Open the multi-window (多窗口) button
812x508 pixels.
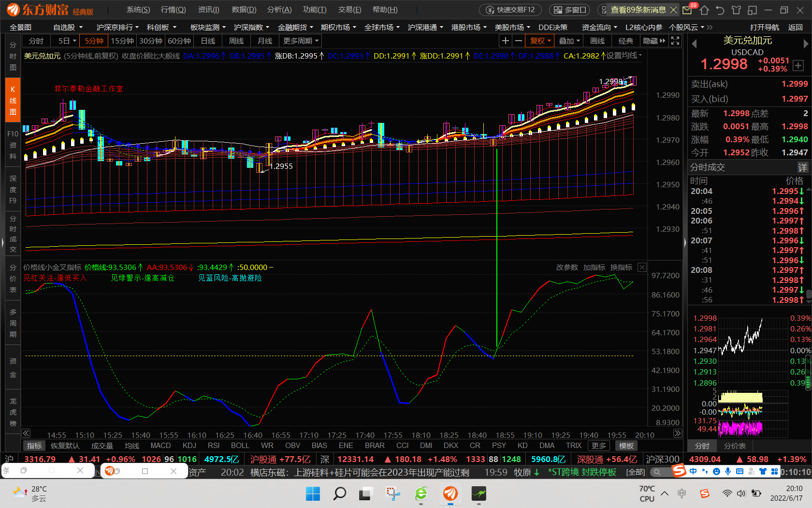[x=570, y=10]
